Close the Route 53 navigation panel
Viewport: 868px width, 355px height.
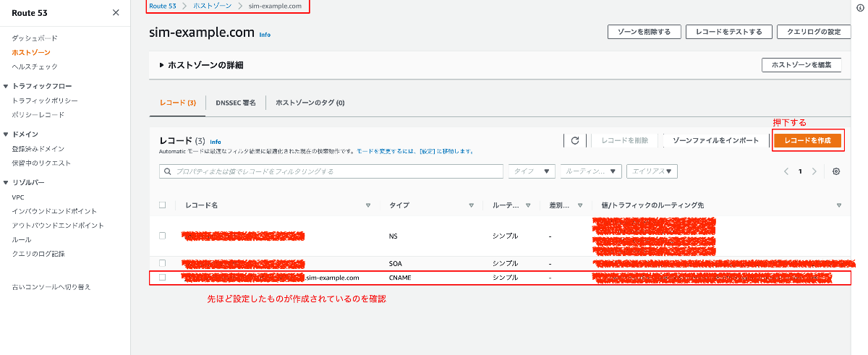point(116,12)
